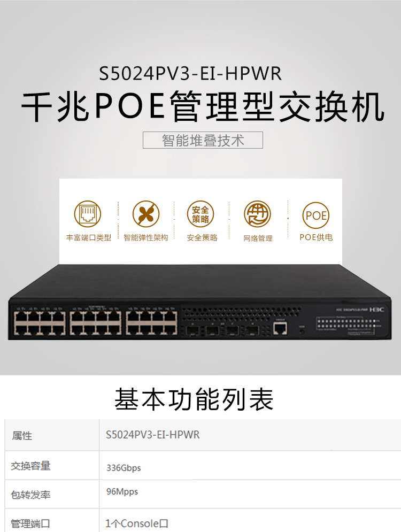Click the first RJ45 port group on switch

click(x=40, y=323)
